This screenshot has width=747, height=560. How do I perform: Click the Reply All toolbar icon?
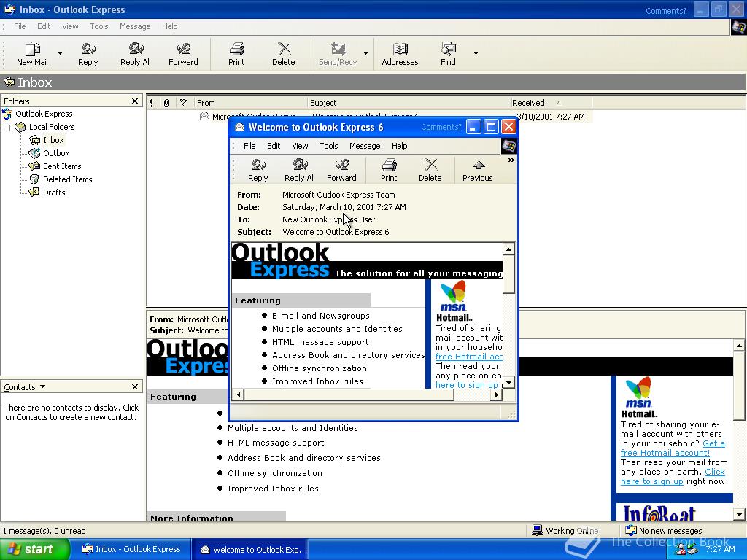[x=135, y=53]
